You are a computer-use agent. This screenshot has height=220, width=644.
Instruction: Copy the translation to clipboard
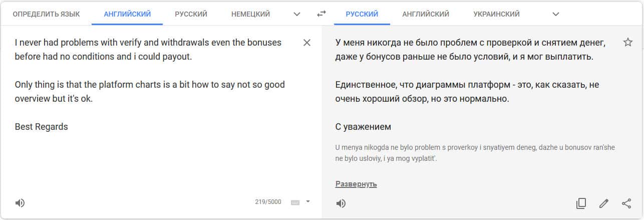pyautogui.click(x=581, y=203)
